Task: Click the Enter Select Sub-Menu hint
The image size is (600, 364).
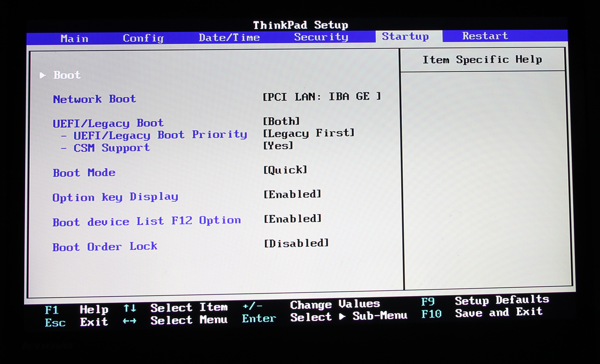Action: tap(324, 317)
